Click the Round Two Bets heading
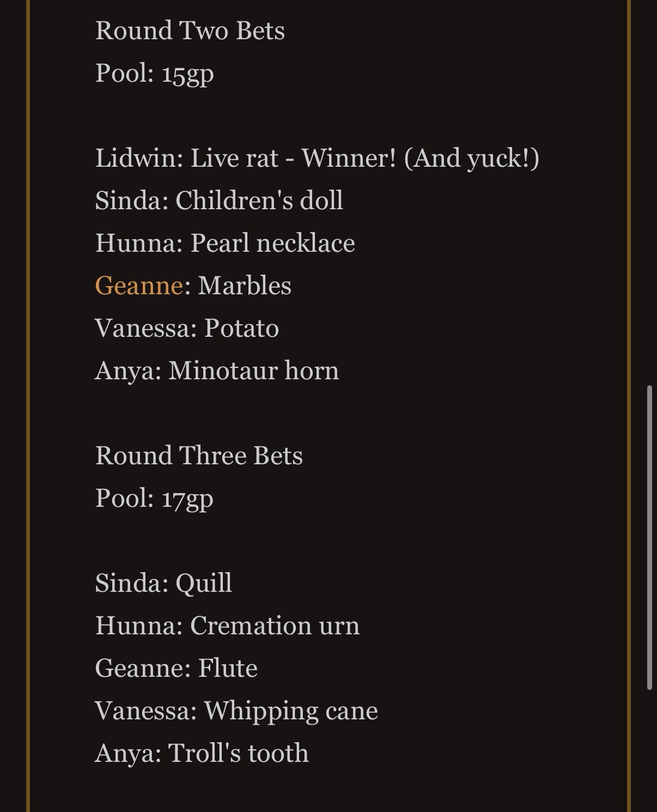657x812 pixels. coord(190,31)
